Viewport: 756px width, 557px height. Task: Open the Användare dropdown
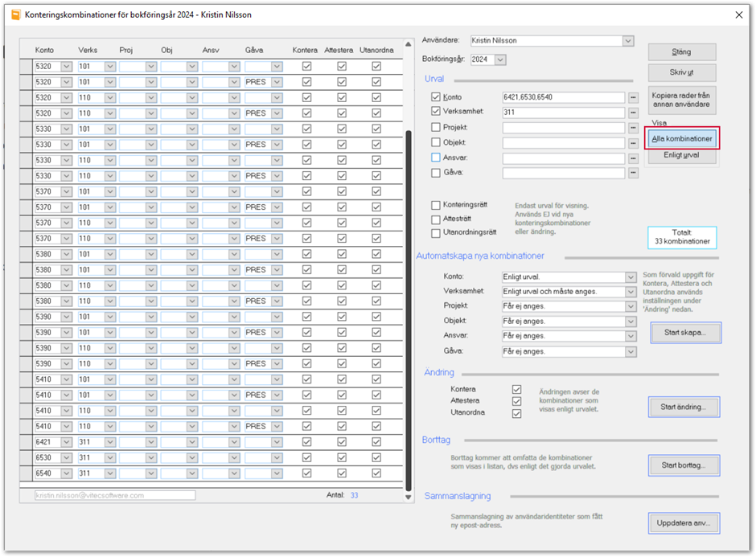(x=627, y=41)
